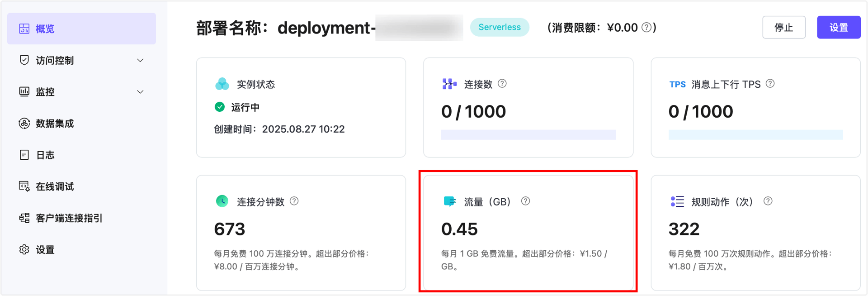The width and height of the screenshot is (868, 296).
Task: Click the blue 设置 button
Action: tap(838, 28)
